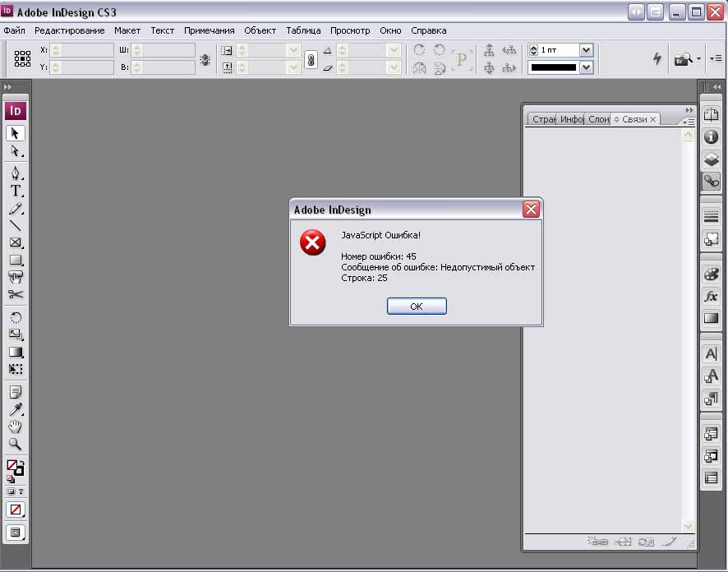Open the Pages panel from dock
Image resolution: width=728 pixels, height=572 pixels.
point(711,114)
